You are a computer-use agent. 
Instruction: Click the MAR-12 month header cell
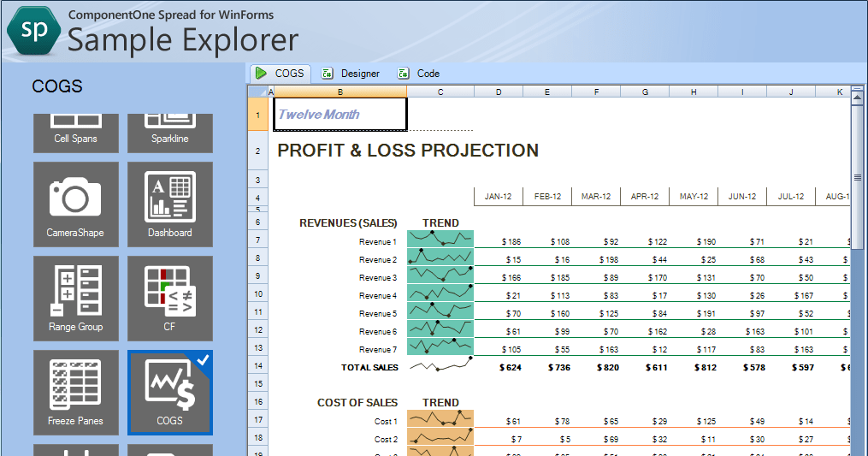[x=596, y=197]
